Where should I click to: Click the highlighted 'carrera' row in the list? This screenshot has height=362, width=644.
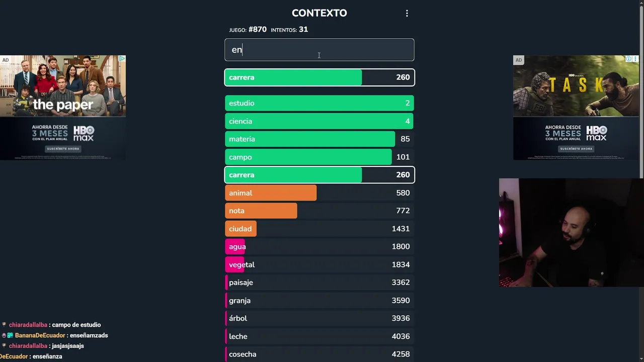click(319, 175)
